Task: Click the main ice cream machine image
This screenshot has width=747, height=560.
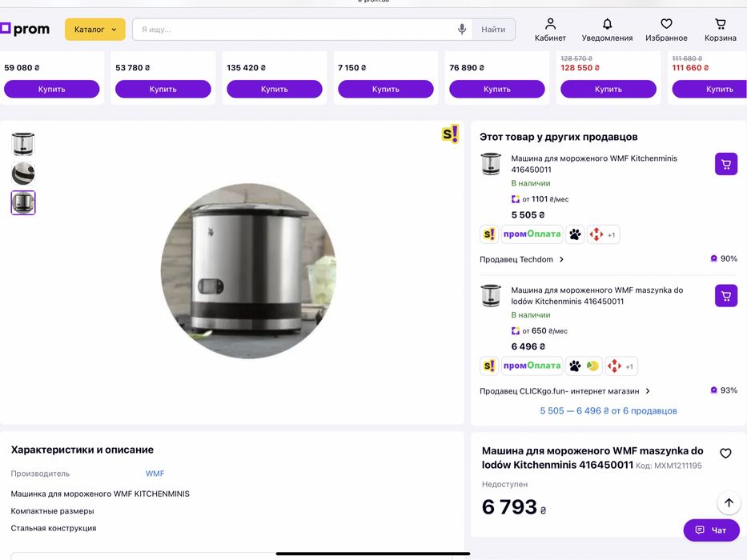Action: coord(248,270)
